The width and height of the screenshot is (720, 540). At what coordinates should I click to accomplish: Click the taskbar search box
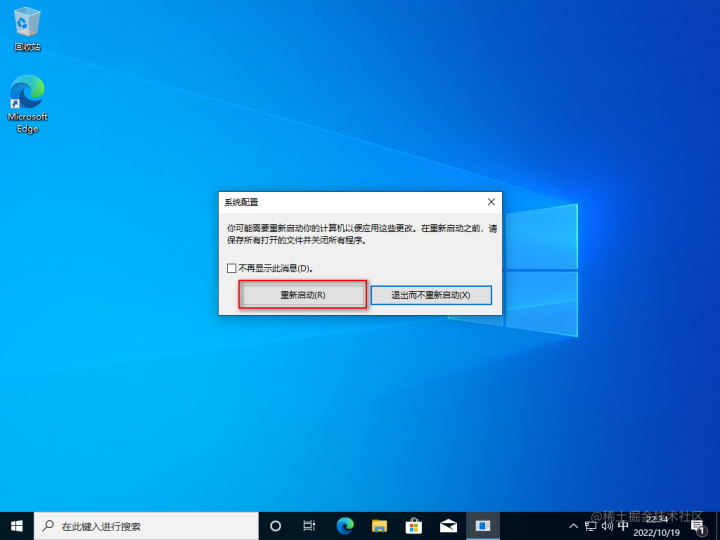coord(146,526)
